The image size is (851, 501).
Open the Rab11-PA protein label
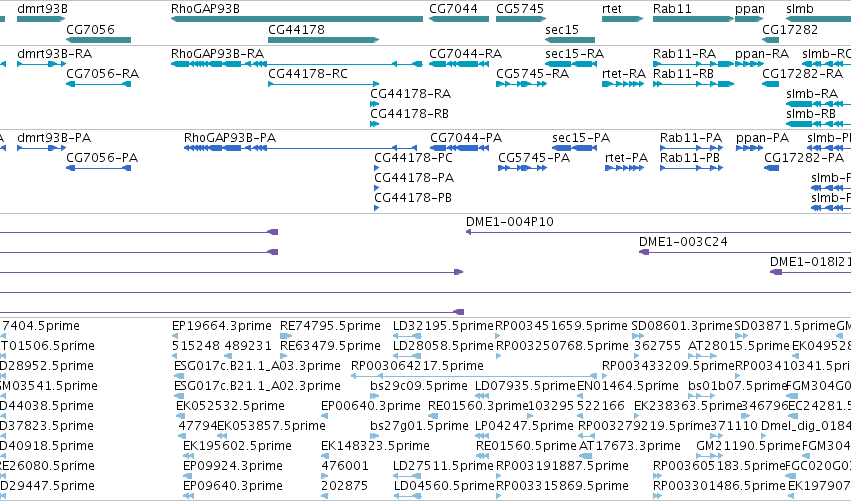coord(691,138)
